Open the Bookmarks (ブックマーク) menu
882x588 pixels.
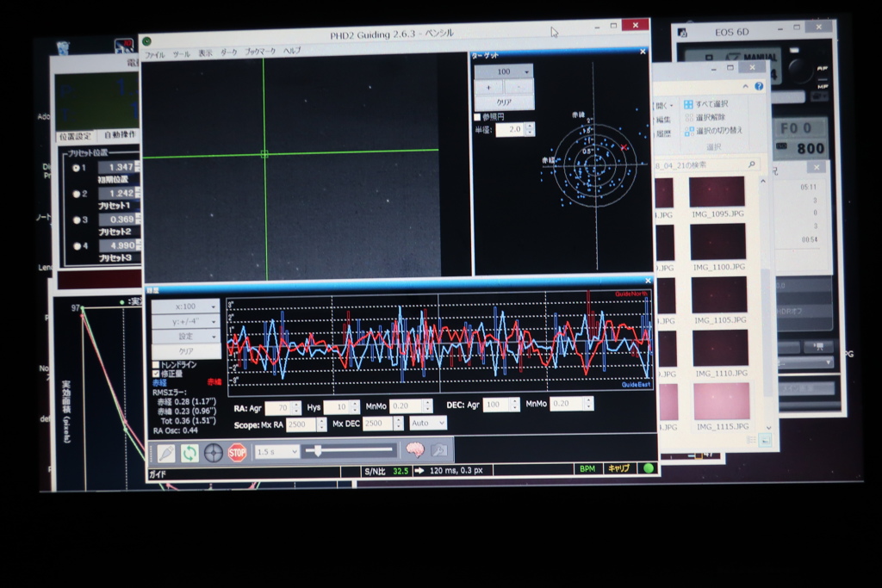[260, 51]
